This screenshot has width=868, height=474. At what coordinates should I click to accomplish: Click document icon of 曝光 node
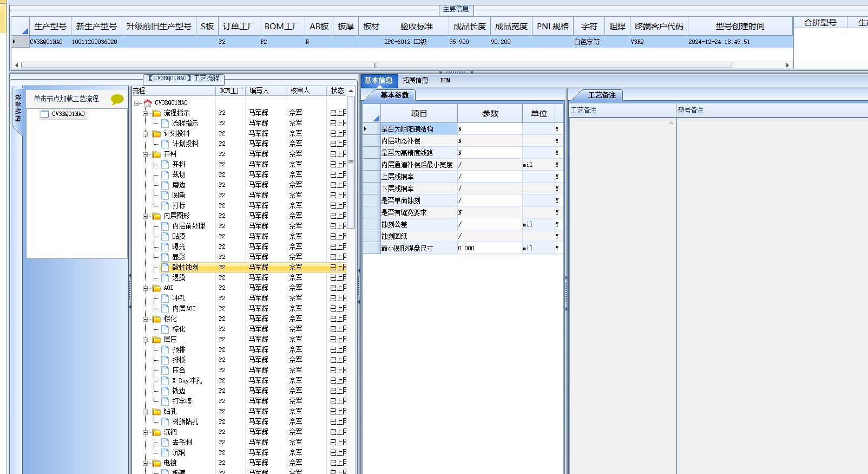[x=166, y=246]
